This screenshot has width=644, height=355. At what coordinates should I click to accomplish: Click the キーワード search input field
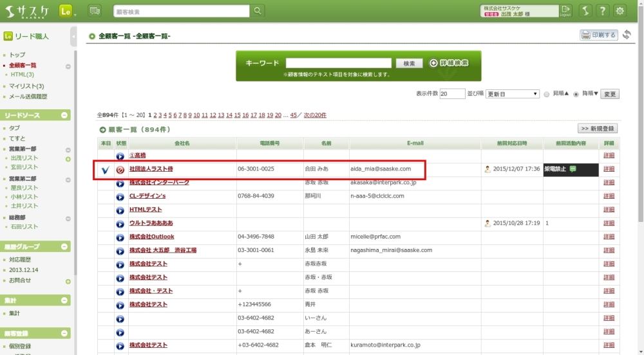[338, 63]
